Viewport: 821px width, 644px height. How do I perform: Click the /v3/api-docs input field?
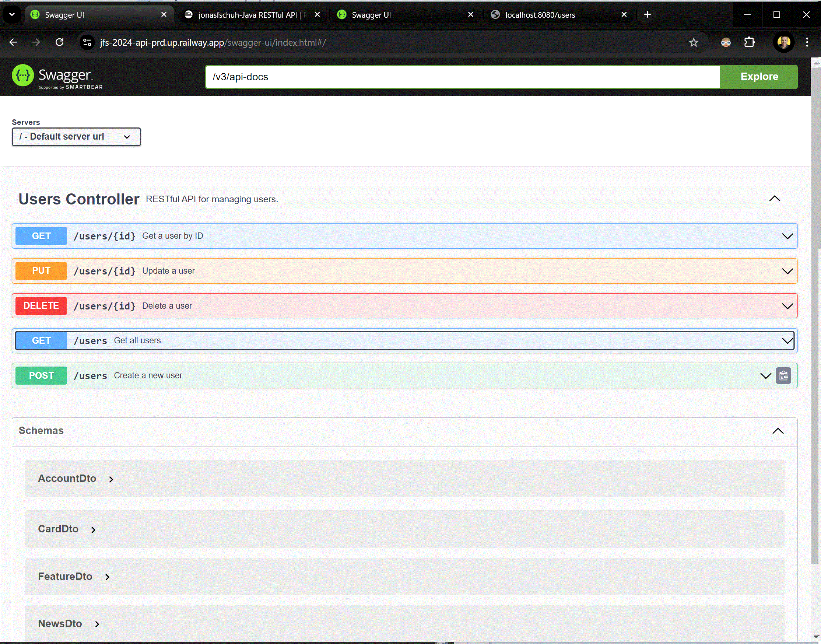pos(452,77)
